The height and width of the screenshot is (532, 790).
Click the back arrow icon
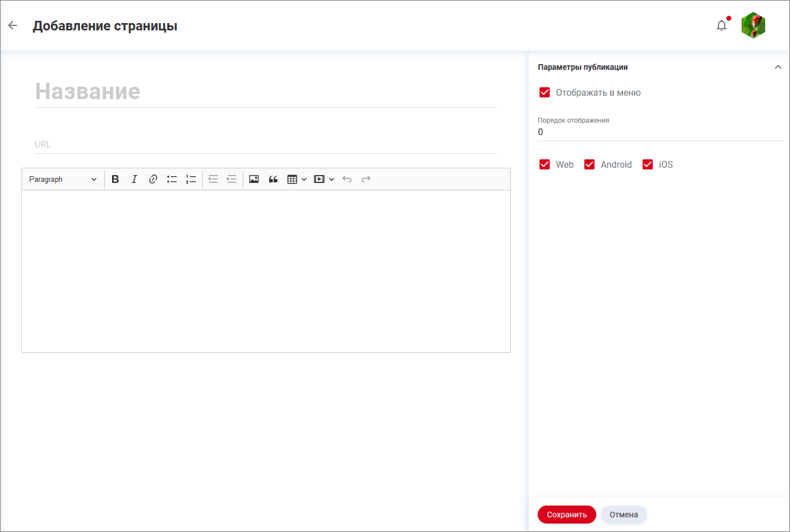(13, 25)
